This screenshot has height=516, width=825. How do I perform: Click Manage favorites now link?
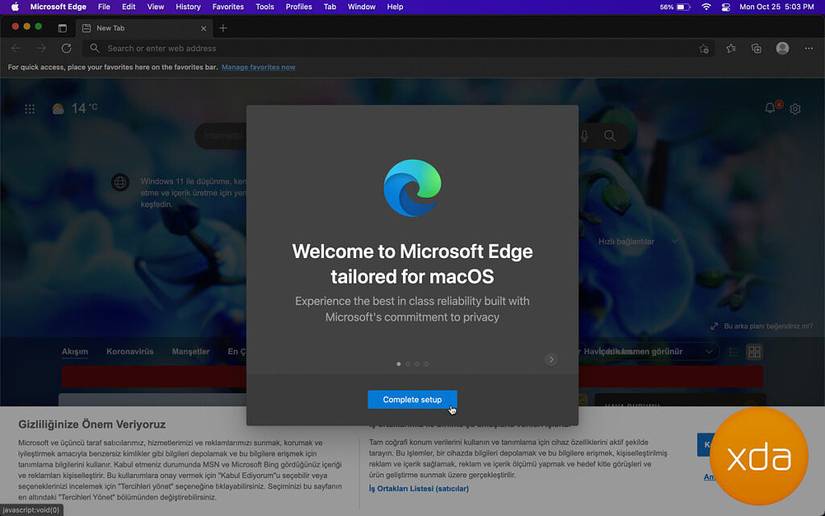[x=258, y=67]
